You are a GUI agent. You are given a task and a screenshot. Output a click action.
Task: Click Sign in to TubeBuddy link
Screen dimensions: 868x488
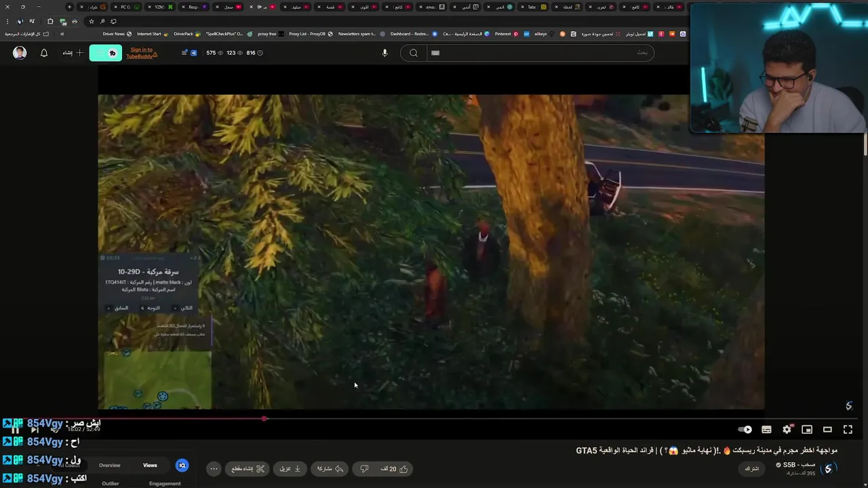pos(142,53)
